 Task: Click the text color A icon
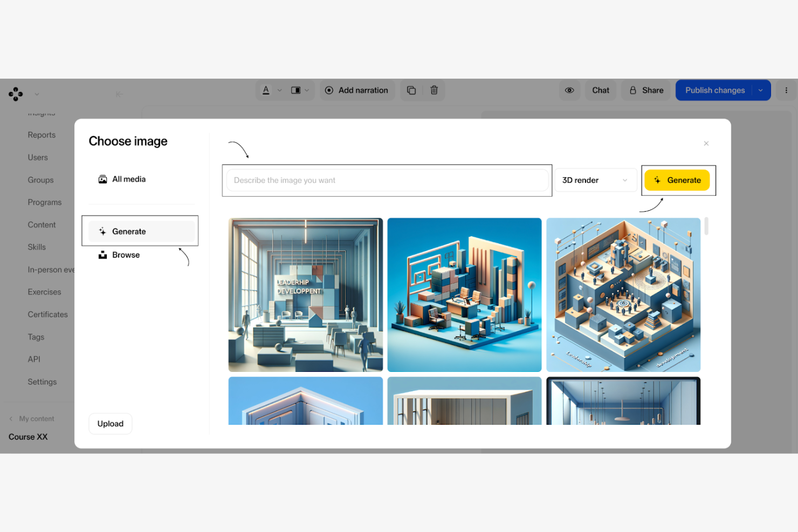[266, 90]
